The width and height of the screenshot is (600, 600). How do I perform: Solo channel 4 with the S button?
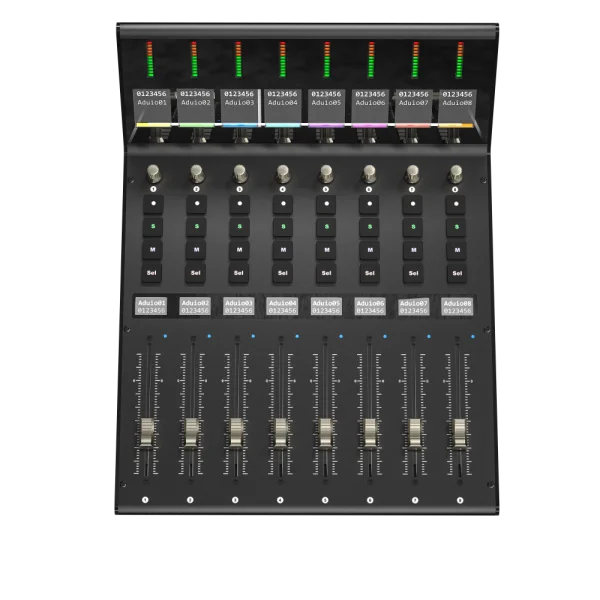(x=283, y=227)
